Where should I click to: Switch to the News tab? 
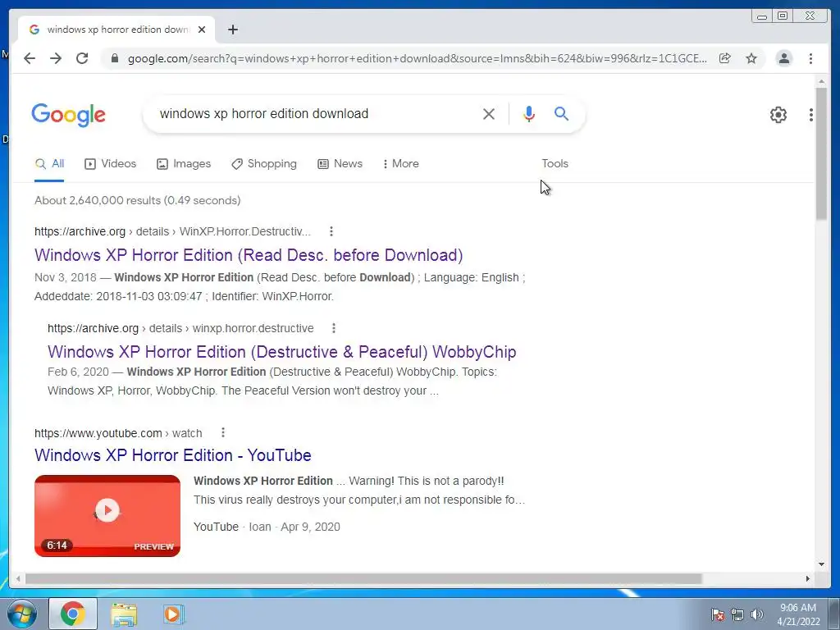click(340, 164)
